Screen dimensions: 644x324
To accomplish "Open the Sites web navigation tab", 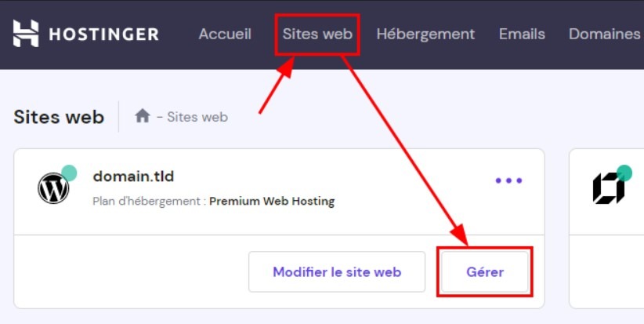I will click(x=317, y=34).
